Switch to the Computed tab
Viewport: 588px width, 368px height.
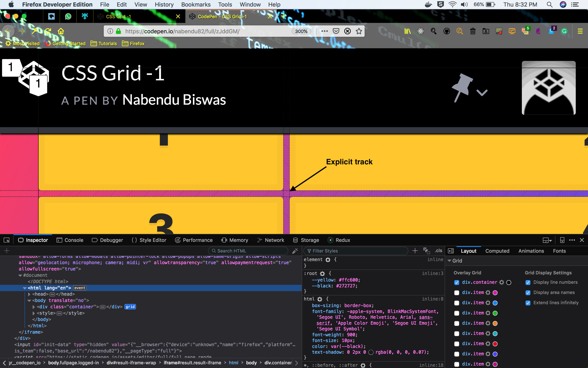pyautogui.click(x=497, y=251)
